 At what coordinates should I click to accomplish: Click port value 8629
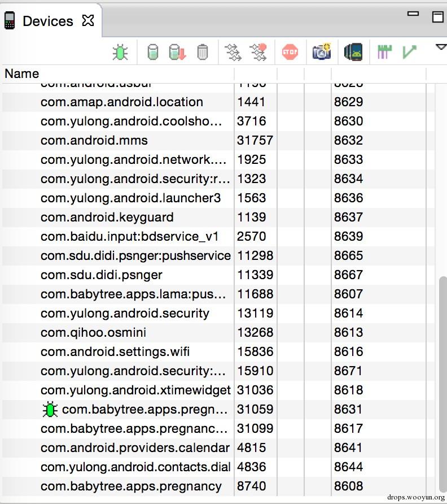pos(348,102)
